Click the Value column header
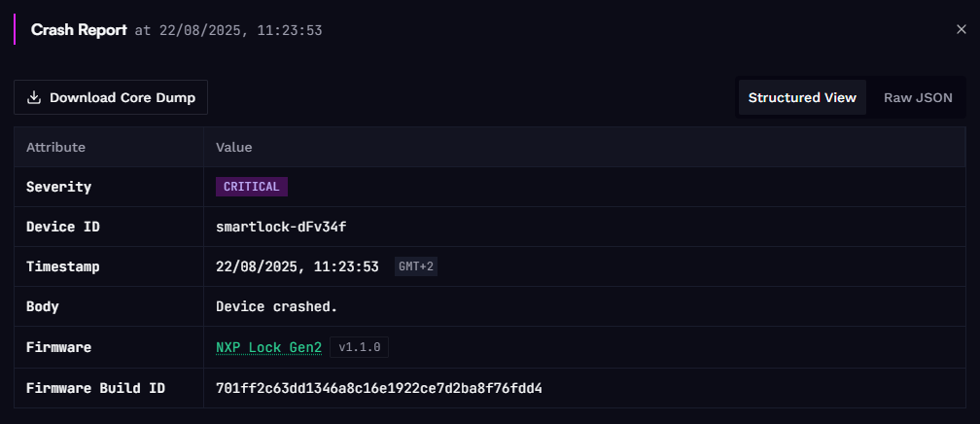Screen dimensions: 980x424 (x=233, y=148)
